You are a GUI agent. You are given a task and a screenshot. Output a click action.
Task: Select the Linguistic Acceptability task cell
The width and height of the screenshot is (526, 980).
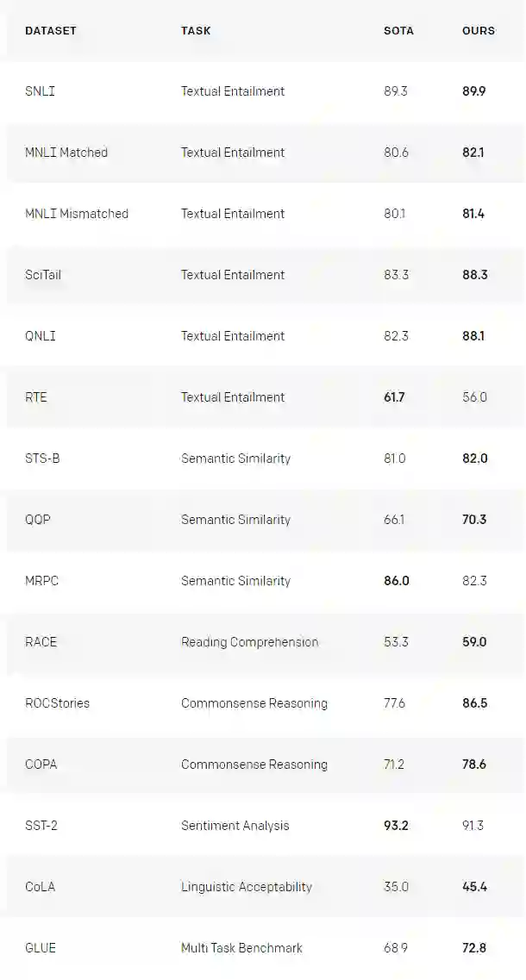pos(246,887)
